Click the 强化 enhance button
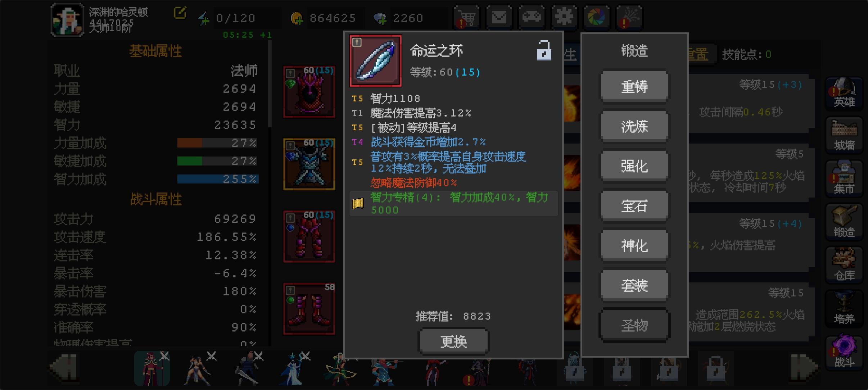Viewport: 868px width, 390px height. (634, 166)
